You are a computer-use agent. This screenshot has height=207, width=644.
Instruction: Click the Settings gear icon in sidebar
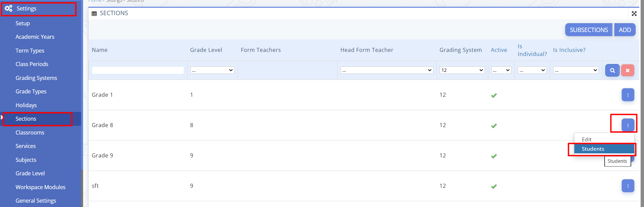(x=9, y=8)
